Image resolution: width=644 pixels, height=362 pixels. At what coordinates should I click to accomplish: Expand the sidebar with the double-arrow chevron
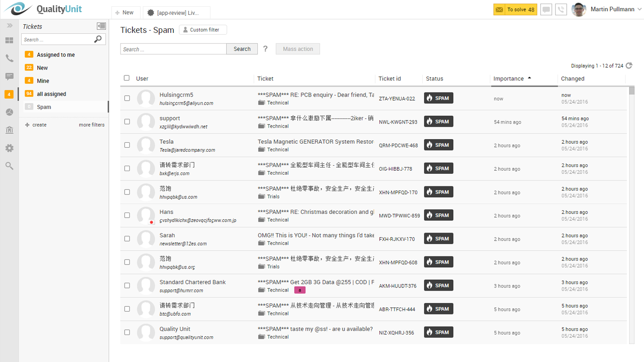9,25
